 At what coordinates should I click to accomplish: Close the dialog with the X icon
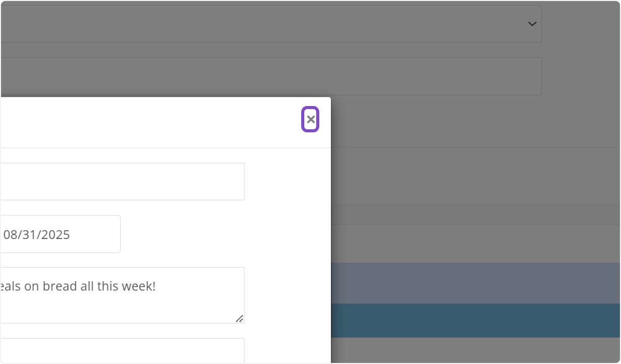310,119
